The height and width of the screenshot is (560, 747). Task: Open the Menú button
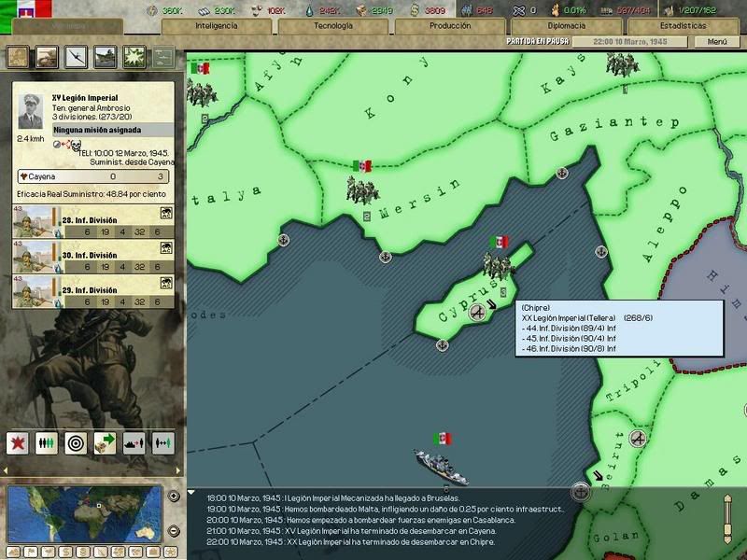coord(717,42)
